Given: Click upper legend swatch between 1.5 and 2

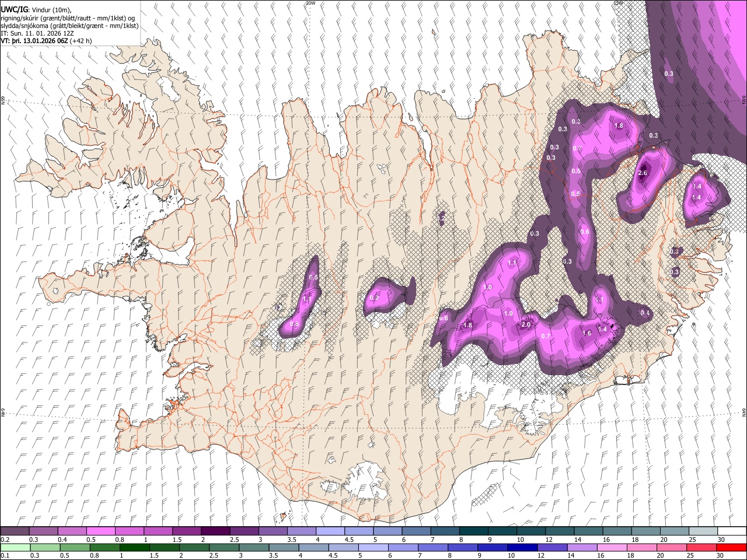Looking at the screenshot, I should [187, 531].
